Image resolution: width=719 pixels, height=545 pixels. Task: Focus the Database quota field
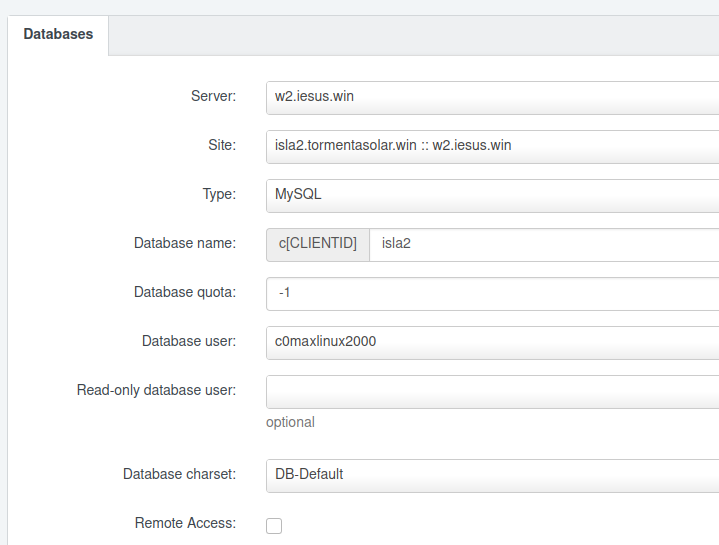[492, 294]
